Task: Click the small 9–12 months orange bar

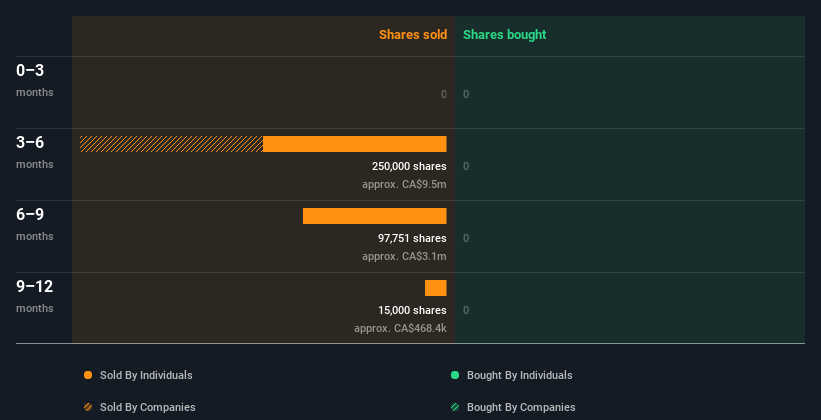Action: click(x=435, y=288)
